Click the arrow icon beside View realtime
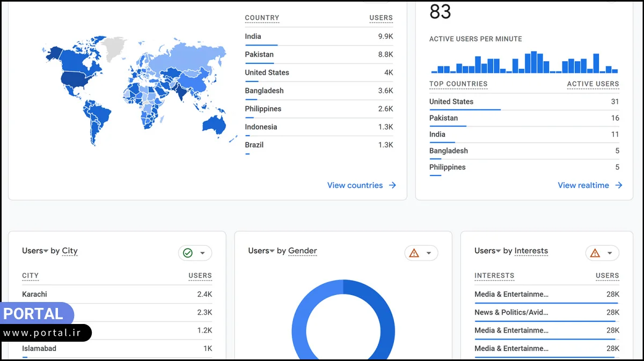 click(619, 185)
